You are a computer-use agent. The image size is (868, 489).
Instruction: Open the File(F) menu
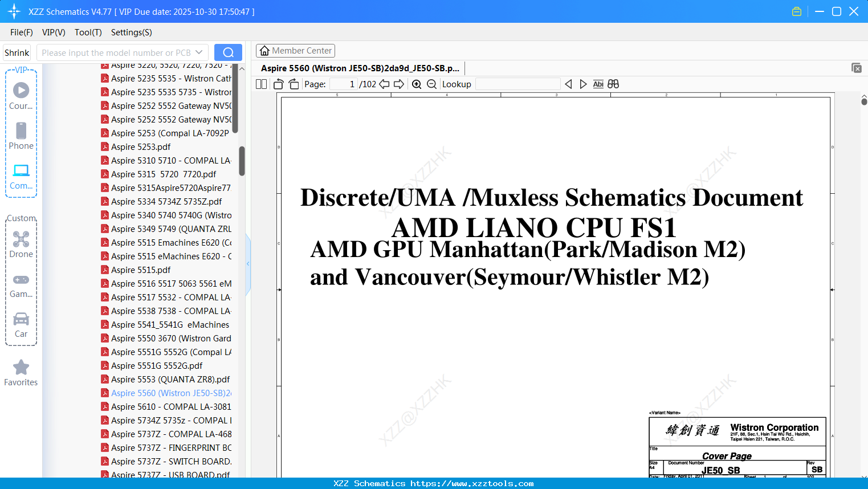[22, 32]
